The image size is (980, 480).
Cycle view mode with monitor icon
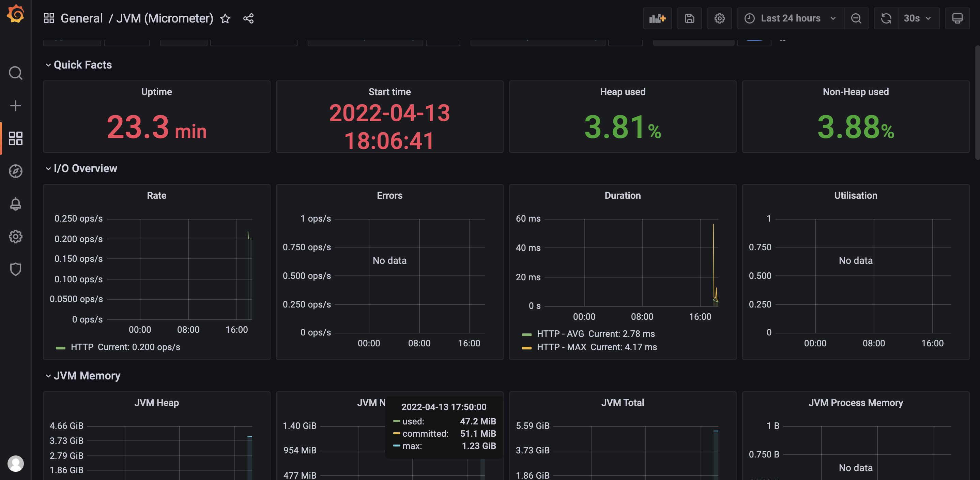click(x=957, y=18)
